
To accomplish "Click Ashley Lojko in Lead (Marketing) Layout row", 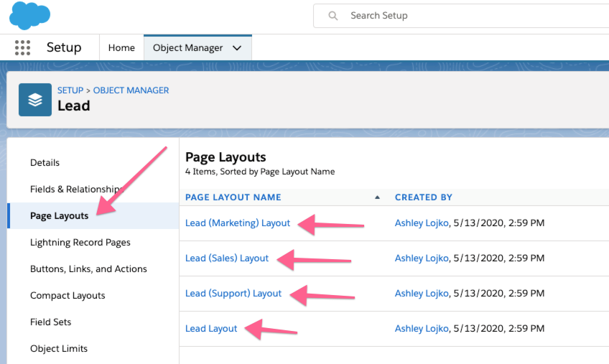I will [422, 223].
